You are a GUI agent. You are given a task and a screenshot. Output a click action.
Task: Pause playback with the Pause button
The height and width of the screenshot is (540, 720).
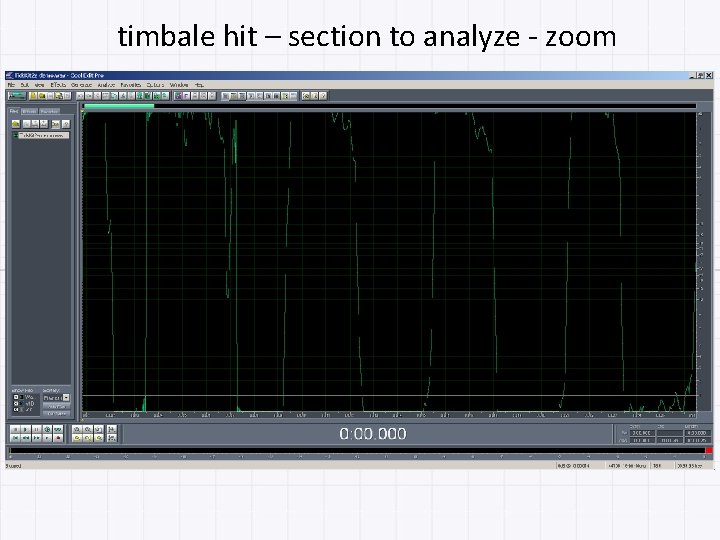coord(37,429)
